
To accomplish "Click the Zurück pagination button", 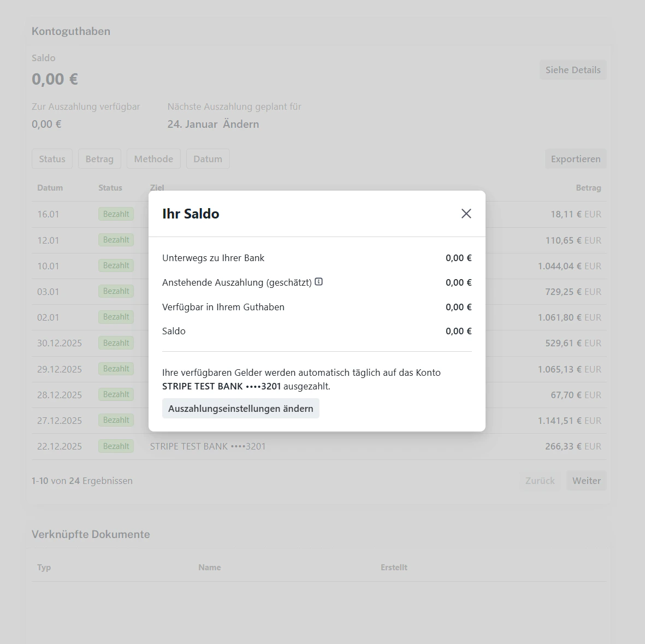I will [x=540, y=480].
